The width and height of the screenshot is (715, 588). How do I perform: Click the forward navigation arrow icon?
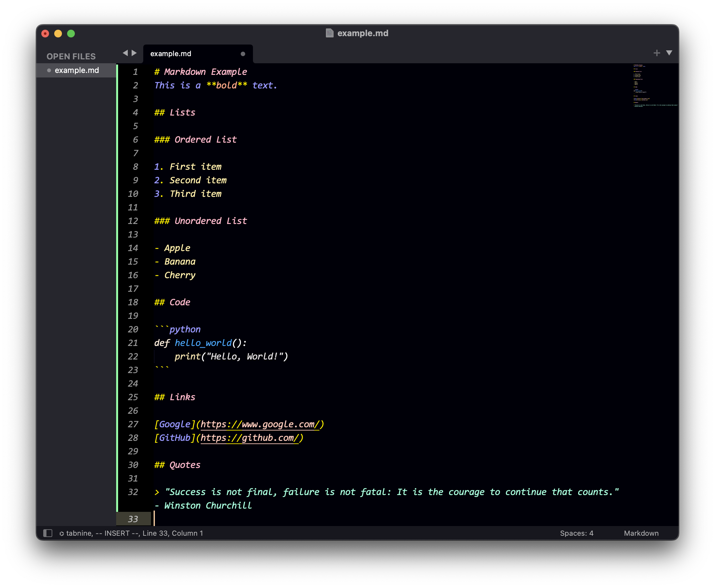(x=134, y=53)
